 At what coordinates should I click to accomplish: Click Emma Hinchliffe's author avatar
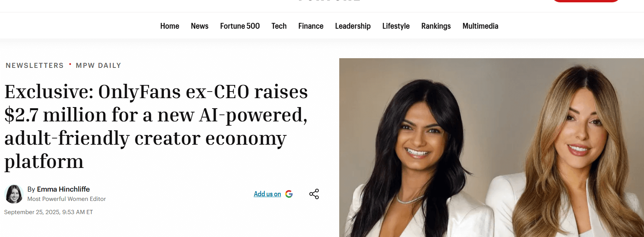tap(14, 194)
